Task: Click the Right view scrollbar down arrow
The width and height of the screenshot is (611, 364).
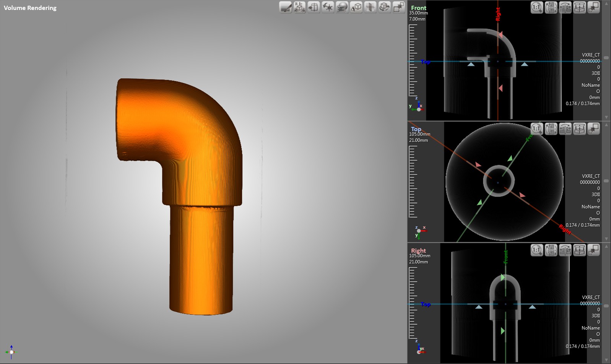Action: point(606,359)
